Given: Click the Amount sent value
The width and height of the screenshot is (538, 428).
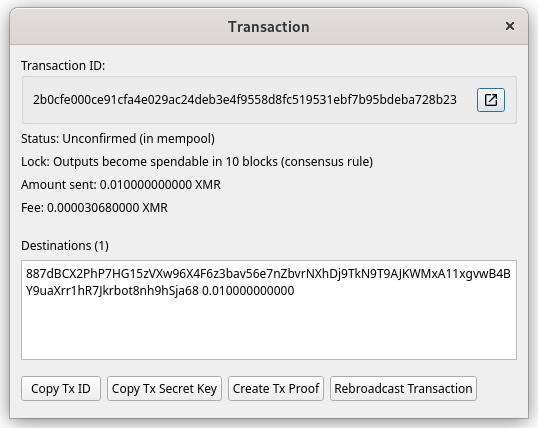Looking at the screenshot, I should coord(160,185).
